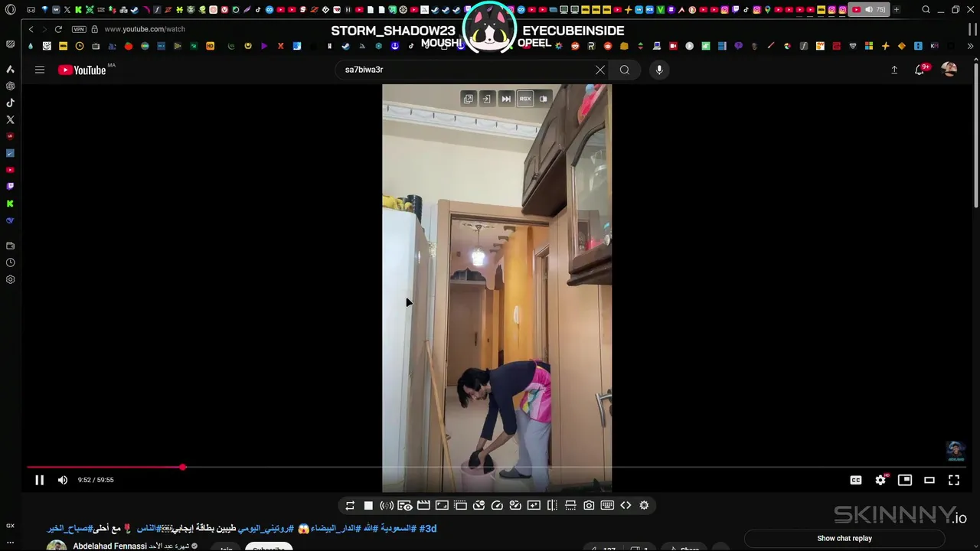Flip video with the mirror icon

(x=552, y=505)
